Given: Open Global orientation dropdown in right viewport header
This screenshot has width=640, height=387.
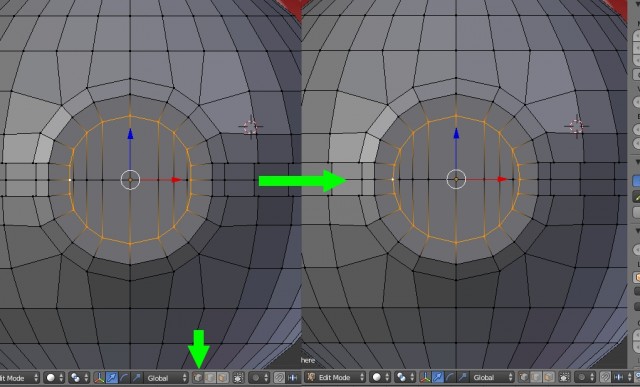Looking at the screenshot, I should pyautogui.click(x=492, y=378).
